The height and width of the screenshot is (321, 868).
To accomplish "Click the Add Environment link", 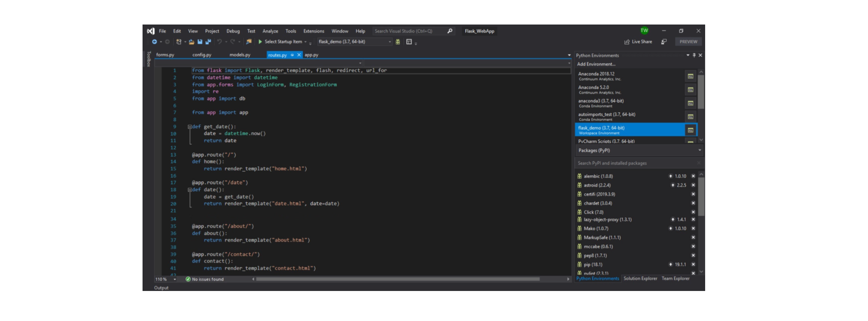I will 596,64.
